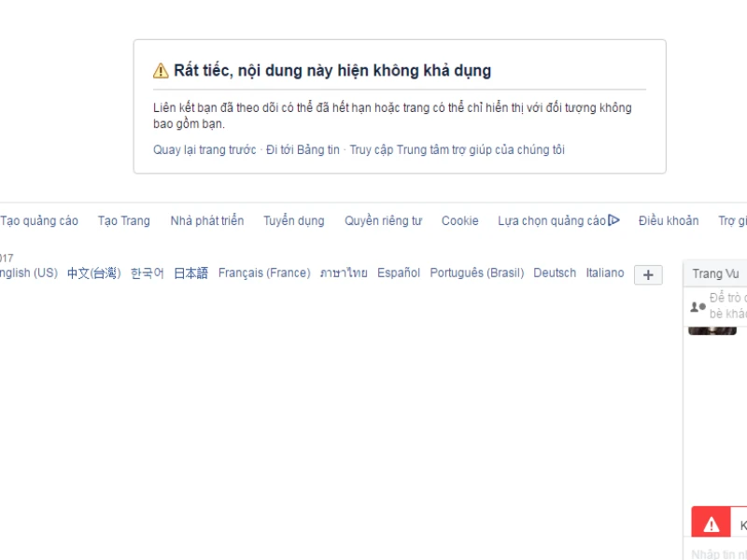Click the chat profile thumbnail image
The image size is (747, 560).
tap(712, 330)
